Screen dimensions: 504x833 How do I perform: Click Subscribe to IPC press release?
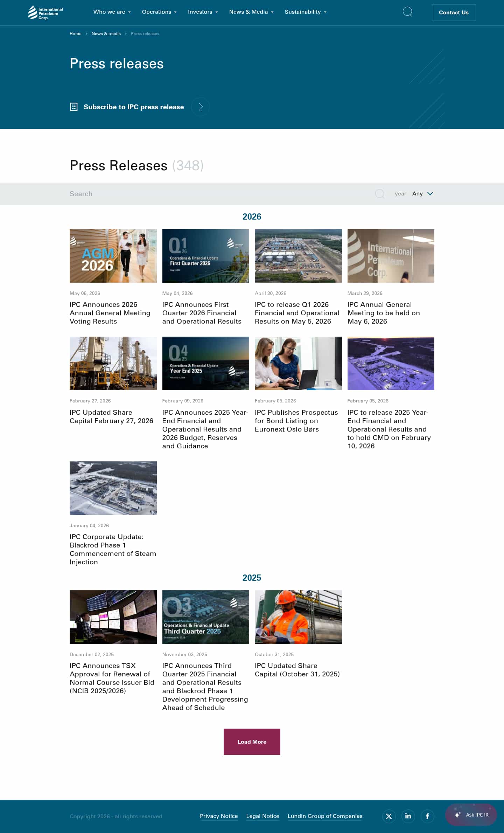(x=134, y=107)
